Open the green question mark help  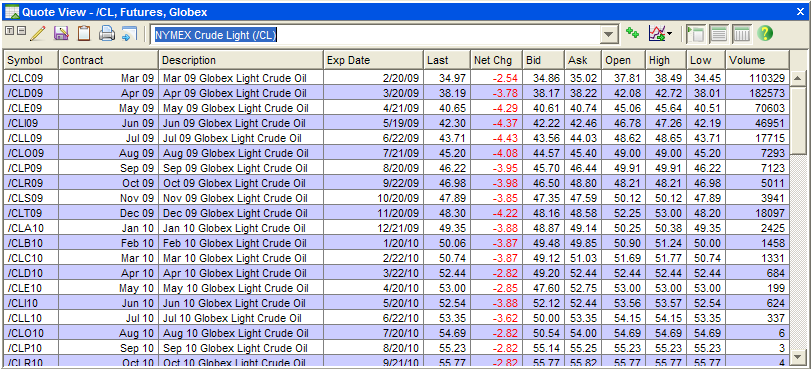(x=765, y=34)
